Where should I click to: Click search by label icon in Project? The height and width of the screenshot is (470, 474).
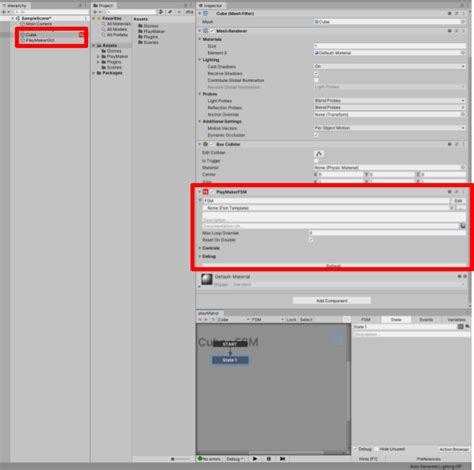tap(170, 12)
